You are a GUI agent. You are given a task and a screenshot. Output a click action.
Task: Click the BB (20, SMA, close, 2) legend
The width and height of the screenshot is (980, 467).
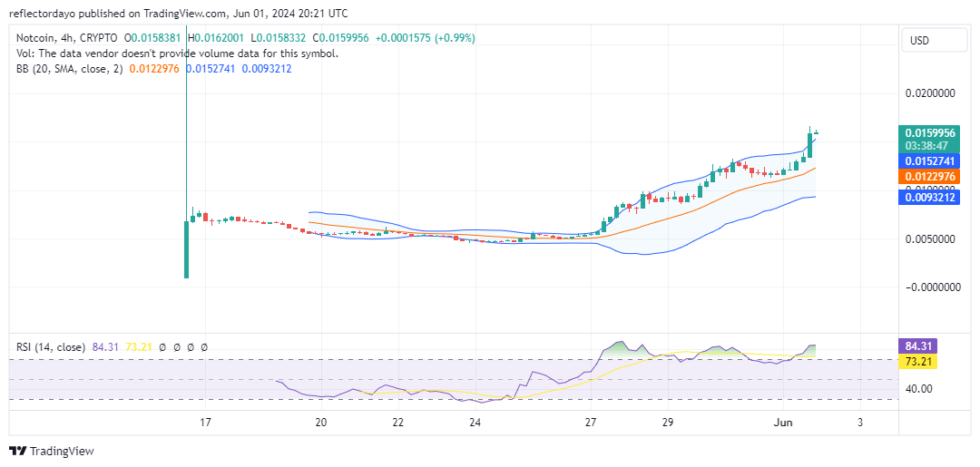click(71, 69)
